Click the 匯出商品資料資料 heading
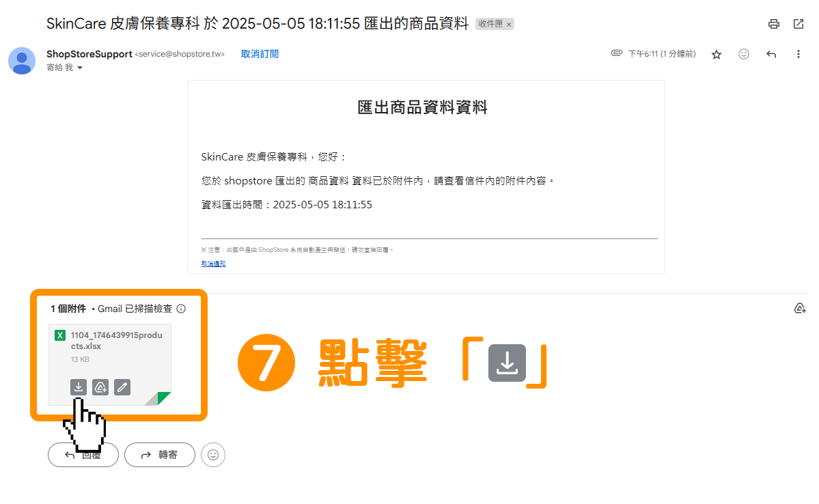Viewport: 819px width, 504px height. [x=423, y=108]
